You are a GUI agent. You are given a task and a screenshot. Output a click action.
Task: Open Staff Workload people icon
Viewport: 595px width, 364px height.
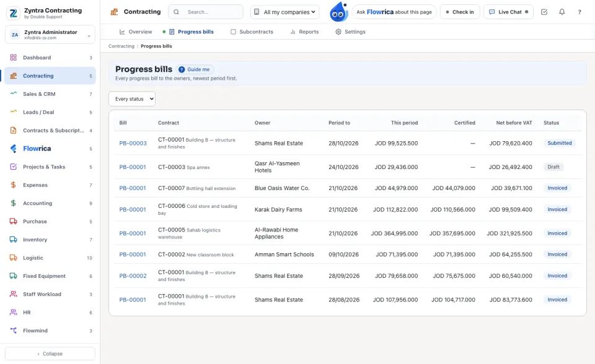[13, 294]
